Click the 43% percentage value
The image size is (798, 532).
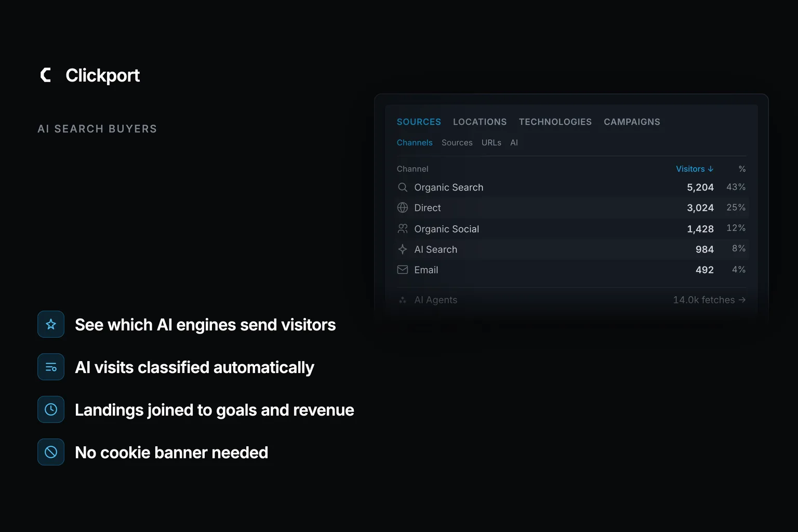tap(736, 187)
